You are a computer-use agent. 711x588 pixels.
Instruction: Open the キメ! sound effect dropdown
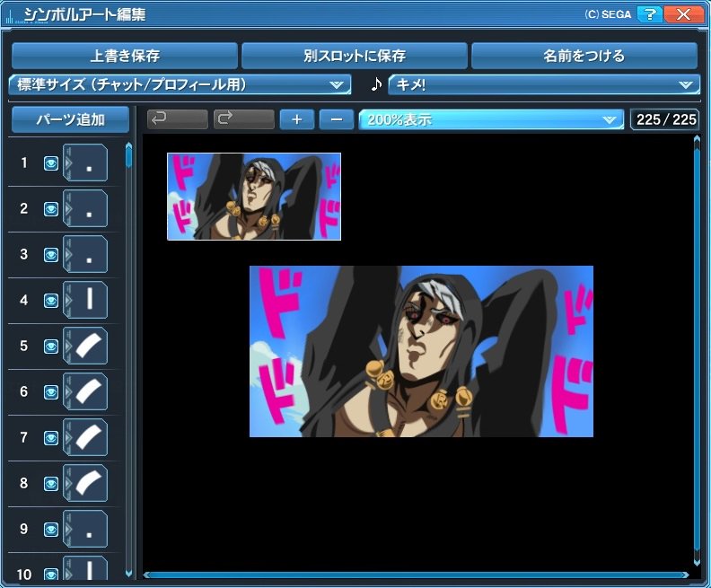[544, 84]
